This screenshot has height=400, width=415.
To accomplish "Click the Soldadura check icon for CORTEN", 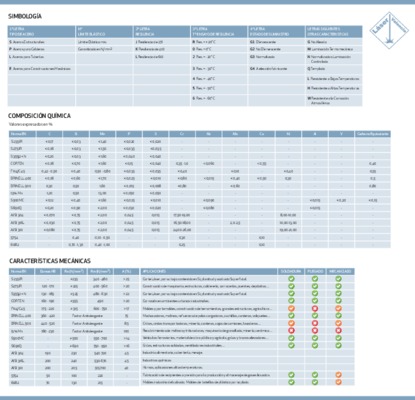I will coord(291,301).
